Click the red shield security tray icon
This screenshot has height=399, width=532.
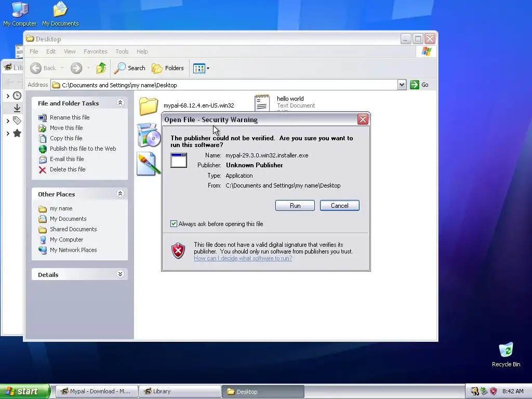(x=494, y=391)
